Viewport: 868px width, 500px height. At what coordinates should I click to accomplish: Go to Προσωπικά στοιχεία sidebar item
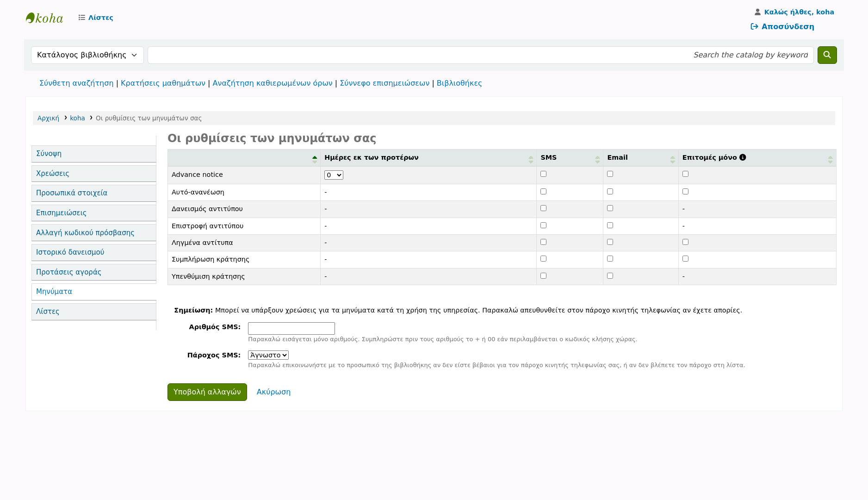[94, 193]
